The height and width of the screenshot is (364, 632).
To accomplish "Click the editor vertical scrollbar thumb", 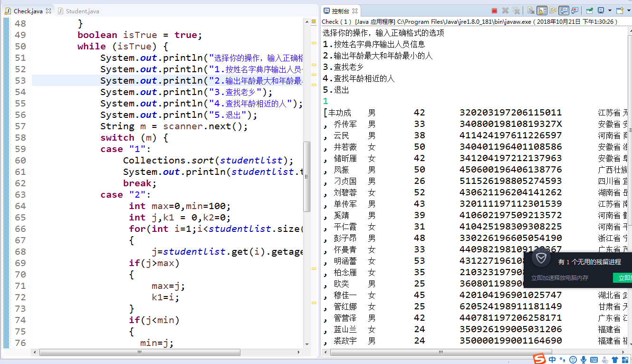I will pyautogui.click(x=307, y=177).
